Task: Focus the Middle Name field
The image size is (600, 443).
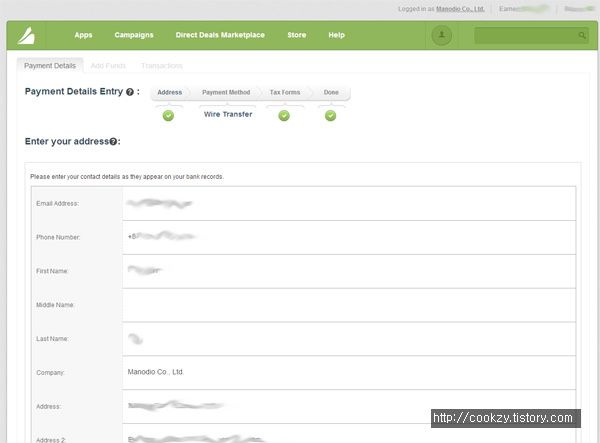Action: 349,305
